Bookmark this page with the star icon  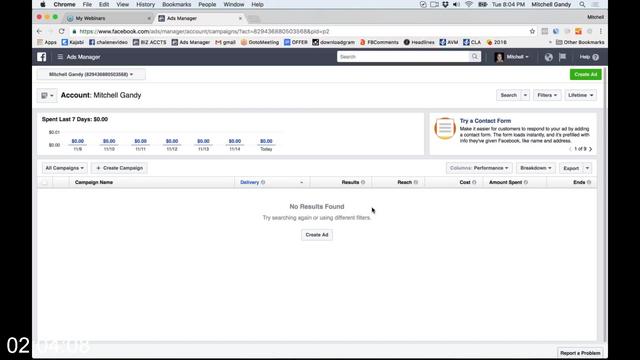coord(532,31)
